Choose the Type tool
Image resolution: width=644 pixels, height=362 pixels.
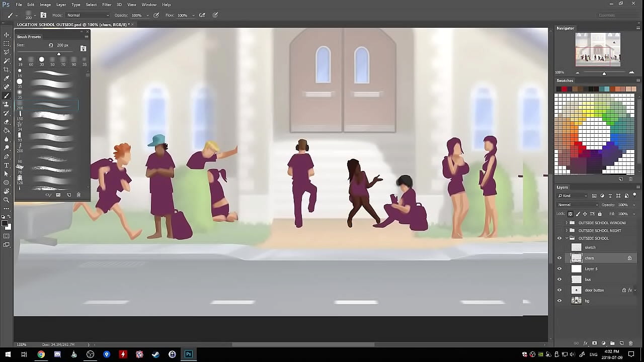pos(7,165)
